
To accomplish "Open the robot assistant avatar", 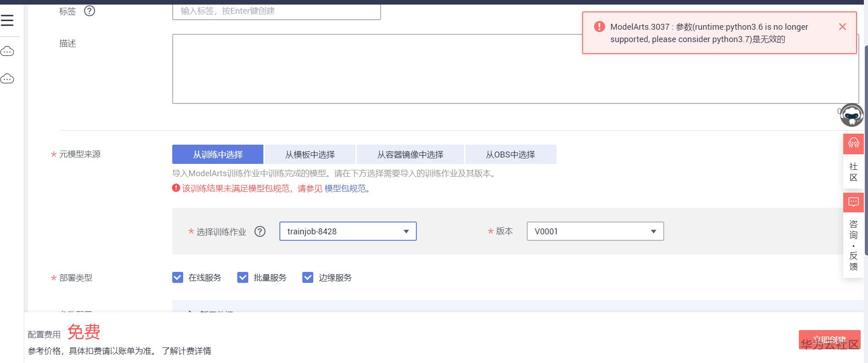I will coord(852,115).
